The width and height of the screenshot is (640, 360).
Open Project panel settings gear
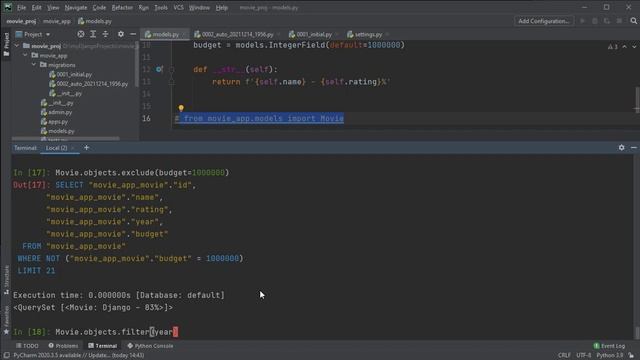(121, 34)
